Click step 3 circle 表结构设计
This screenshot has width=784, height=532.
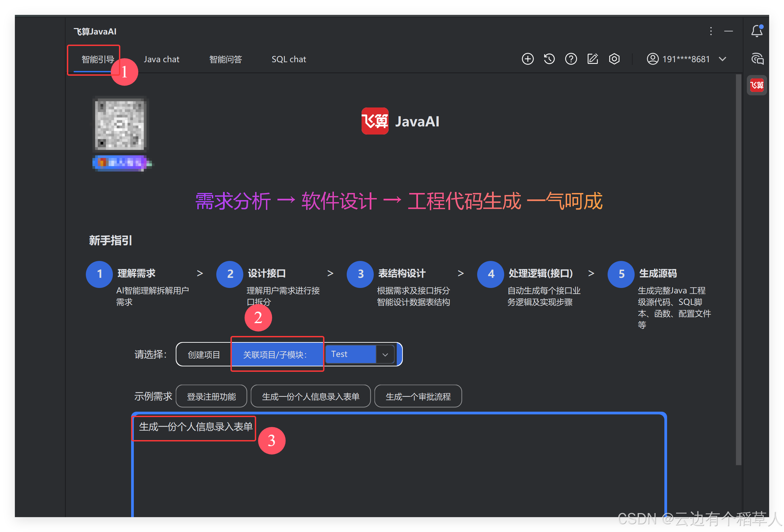[x=360, y=274]
